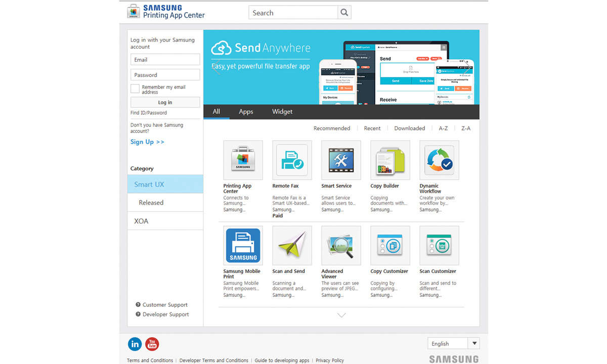Click the Smart Service title text
This screenshot has width=607, height=364.
pos(336,186)
